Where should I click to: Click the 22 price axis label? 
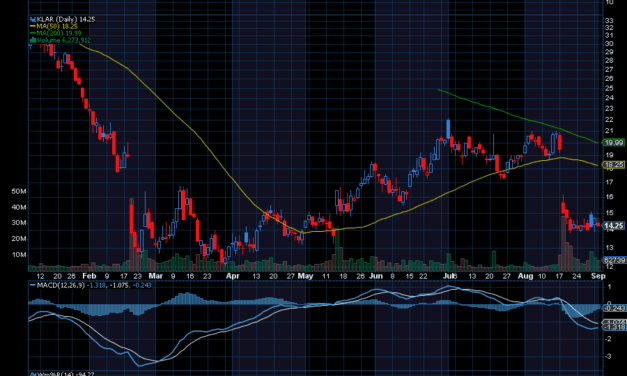coord(610,120)
